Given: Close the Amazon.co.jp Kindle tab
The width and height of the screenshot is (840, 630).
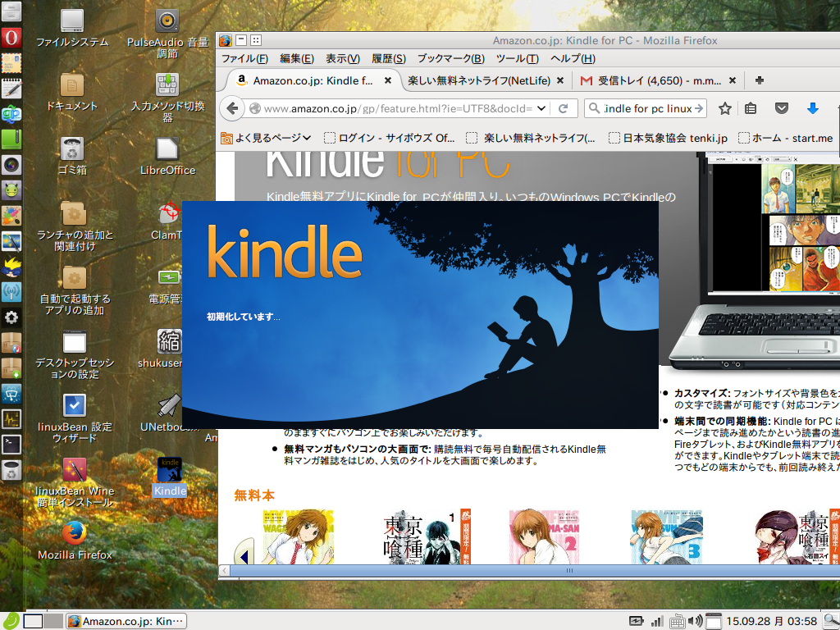Looking at the screenshot, I should pos(388,80).
